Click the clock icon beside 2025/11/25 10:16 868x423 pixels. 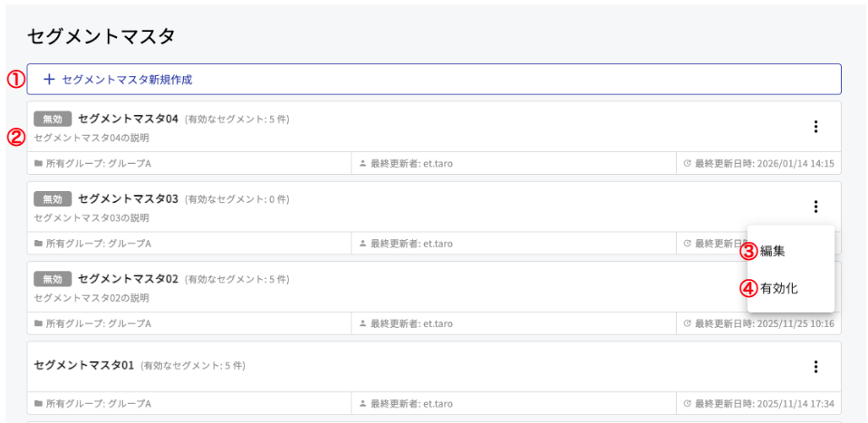click(688, 323)
